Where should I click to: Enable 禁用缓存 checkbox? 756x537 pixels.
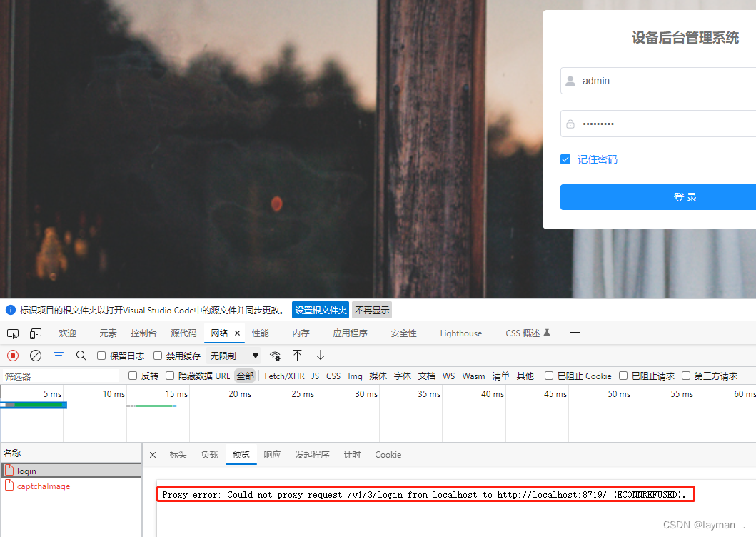pyautogui.click(x=158, y=356)
